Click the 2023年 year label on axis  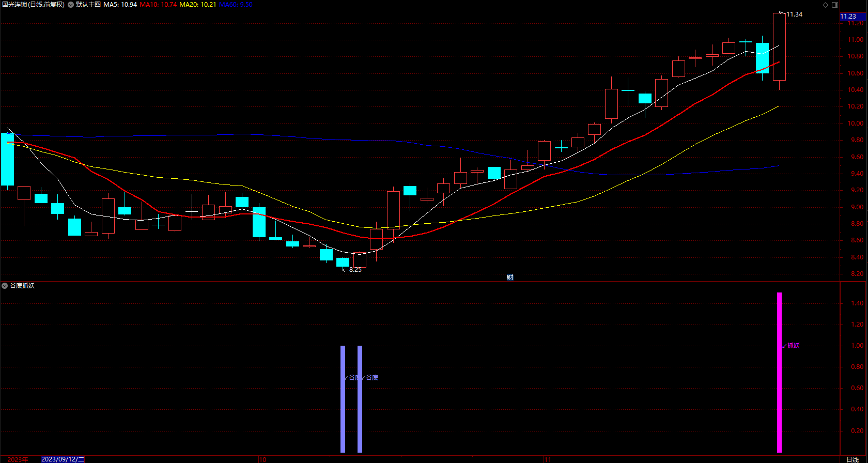pos(18,459)
